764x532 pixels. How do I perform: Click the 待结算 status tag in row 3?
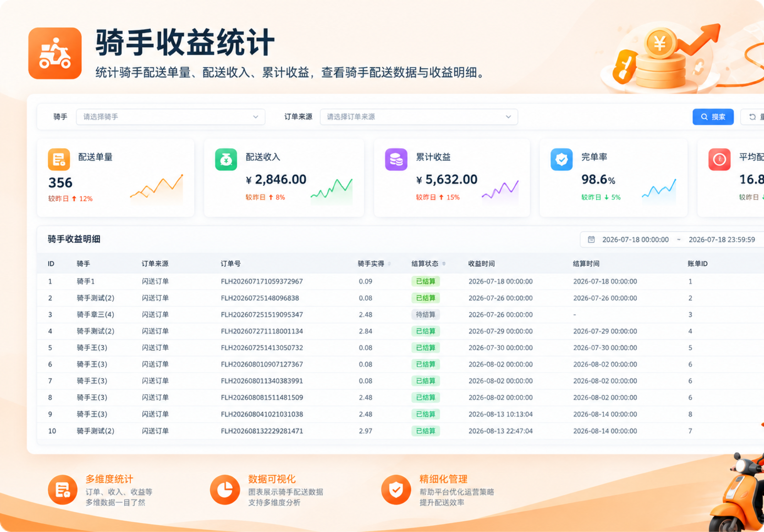[x=426, y=315]
